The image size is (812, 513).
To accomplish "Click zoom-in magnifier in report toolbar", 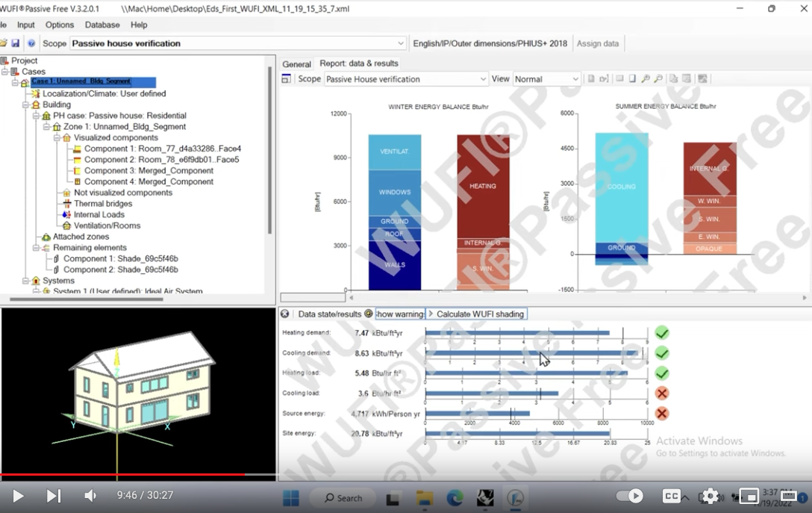I will pyautogui.click(x=646, y=79).
